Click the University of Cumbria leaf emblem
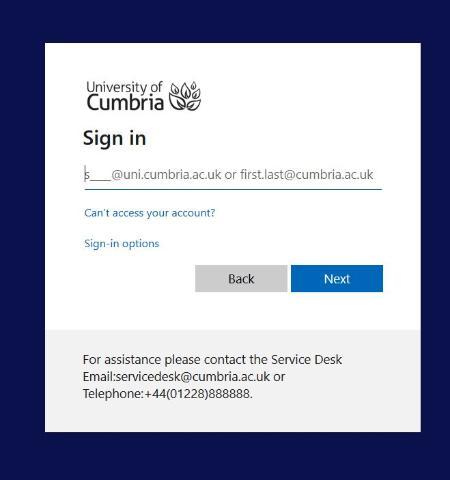 point(185,96)
